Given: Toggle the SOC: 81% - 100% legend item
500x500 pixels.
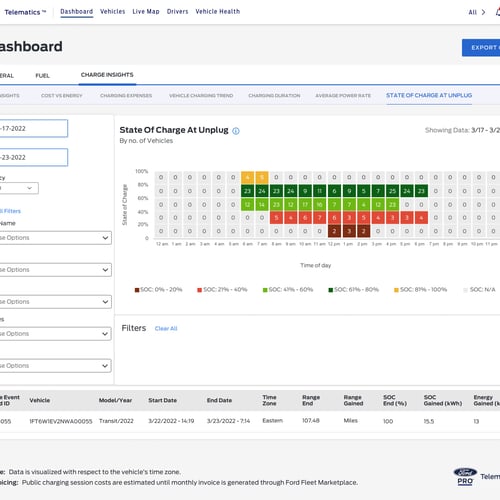Looking at the screenshot, I should tap(420, 290).
